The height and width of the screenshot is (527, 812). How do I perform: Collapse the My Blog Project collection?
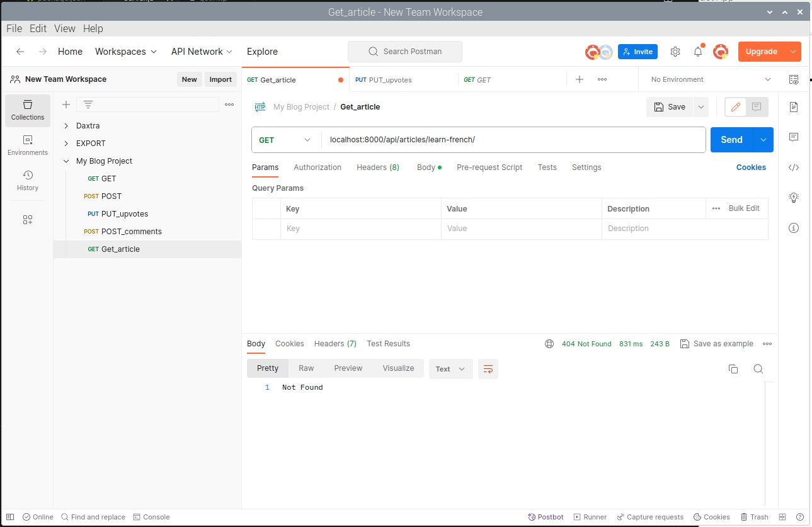67,161
